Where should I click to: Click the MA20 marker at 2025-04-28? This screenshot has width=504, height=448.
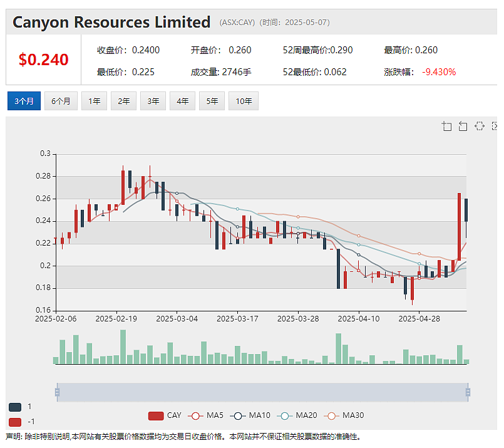pos(419,264)
